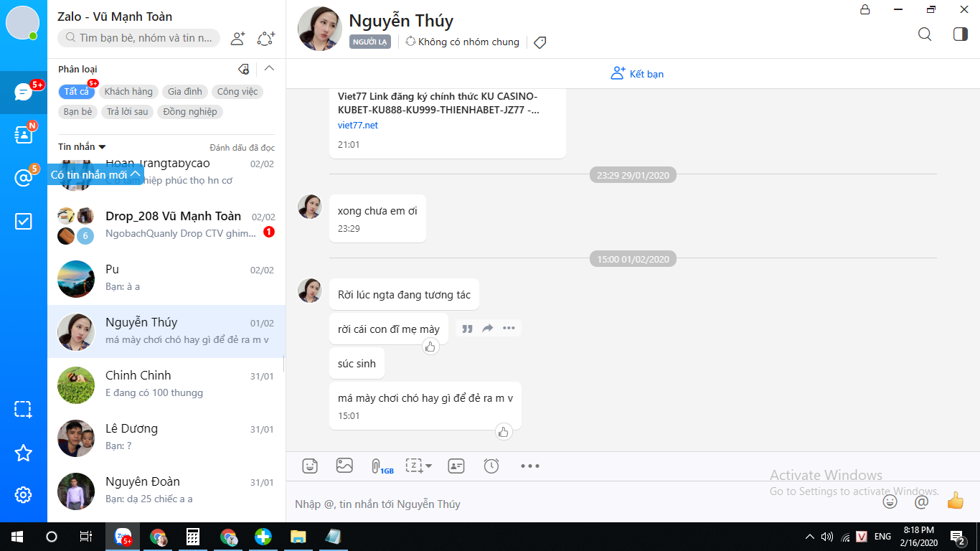The width and height of the screenshot is (980, 551).
Task: Open the mentions (@) sidebar icon
Action: [x=24, y=177]
